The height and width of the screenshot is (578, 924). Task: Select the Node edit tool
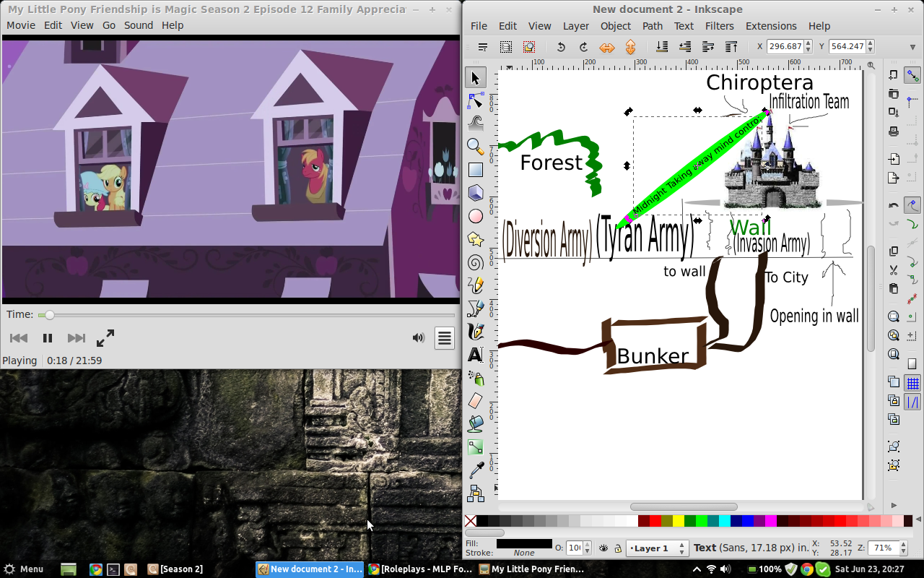tap(475, 100)
